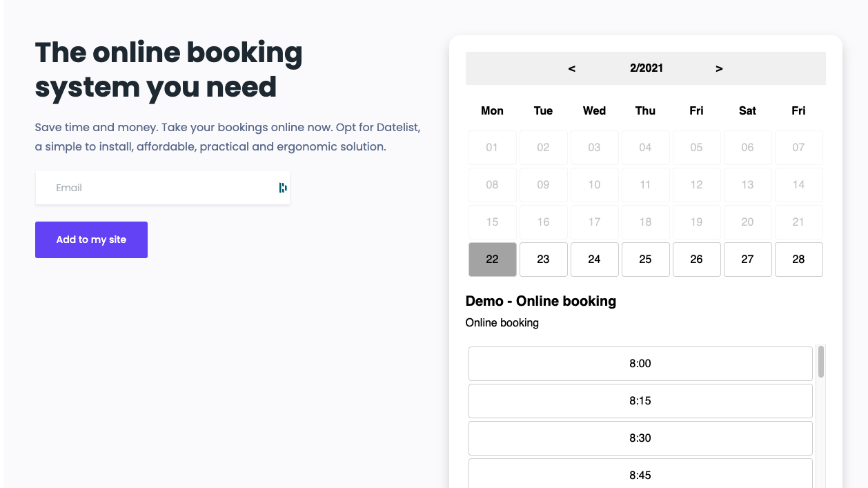
Task: Select date 28 in the calendar
Action: pos(798,259)
